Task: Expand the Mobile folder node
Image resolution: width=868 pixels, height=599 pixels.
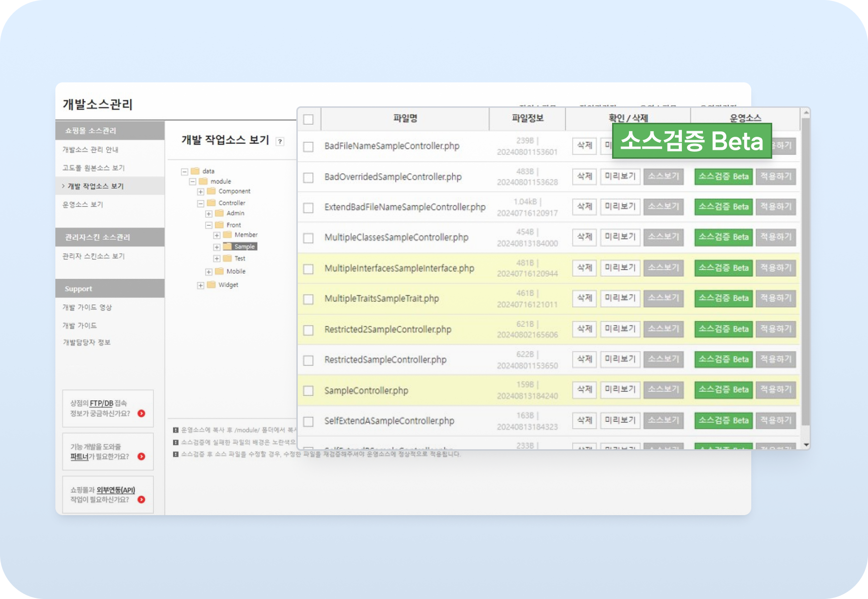Action: [x=209, y=272]
